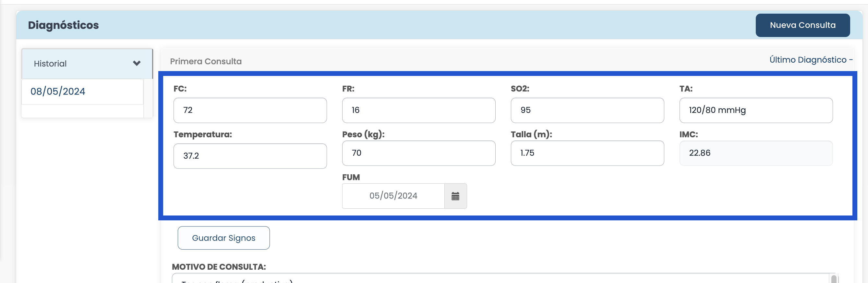The width and height of the screenshot is (868, 283).
Task: Click the MOTIVO DE CONSULTA label
Action: pos(219,267)
